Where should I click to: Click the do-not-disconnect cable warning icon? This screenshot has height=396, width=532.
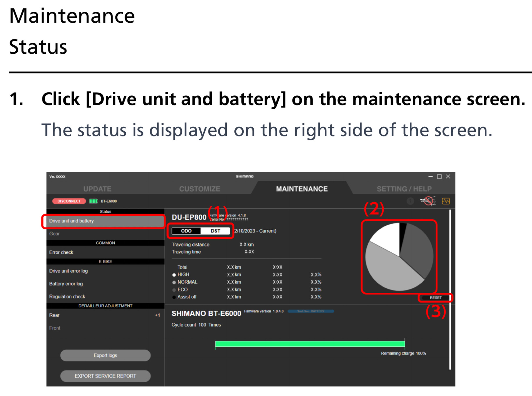pyautogui.click(x=428, y=201)
